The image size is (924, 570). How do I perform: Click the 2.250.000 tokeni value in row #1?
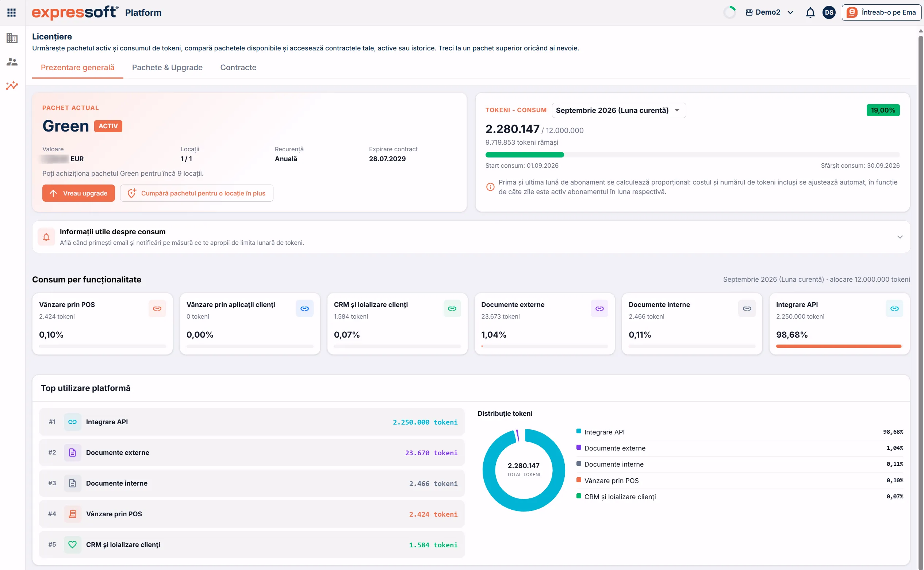coord(425,422)
